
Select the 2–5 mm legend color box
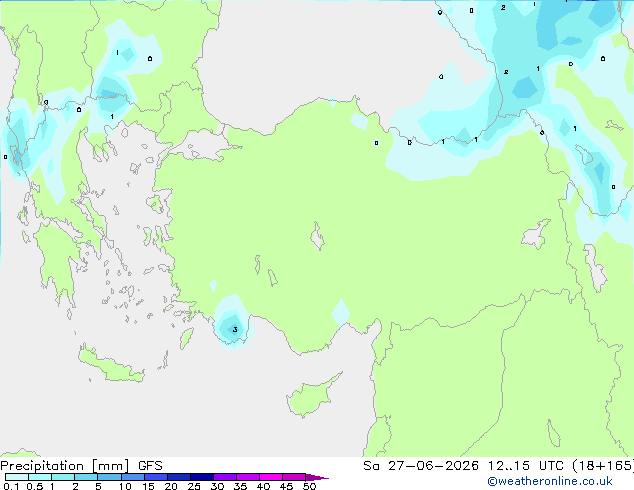point(86,477)
